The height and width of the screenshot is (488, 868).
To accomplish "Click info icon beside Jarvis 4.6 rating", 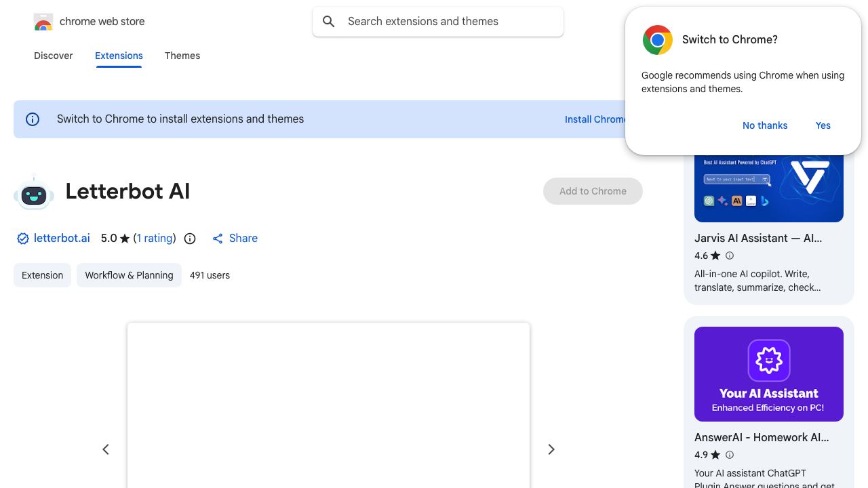I will click(x=730, y=256).
